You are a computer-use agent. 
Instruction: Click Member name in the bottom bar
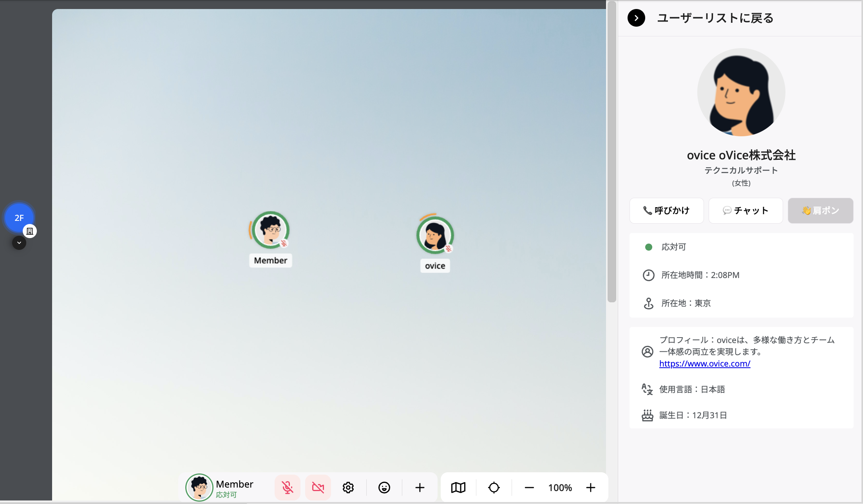(x=234, y=484)
